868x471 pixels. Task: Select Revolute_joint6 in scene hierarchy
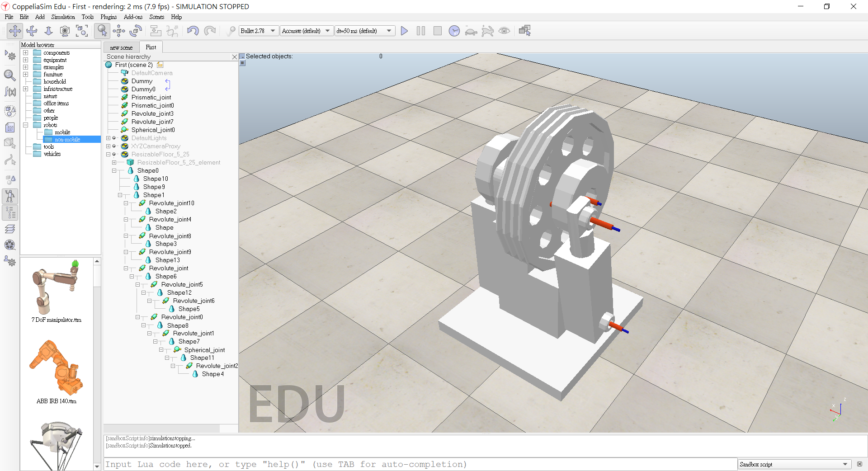(x=193, y=301)
